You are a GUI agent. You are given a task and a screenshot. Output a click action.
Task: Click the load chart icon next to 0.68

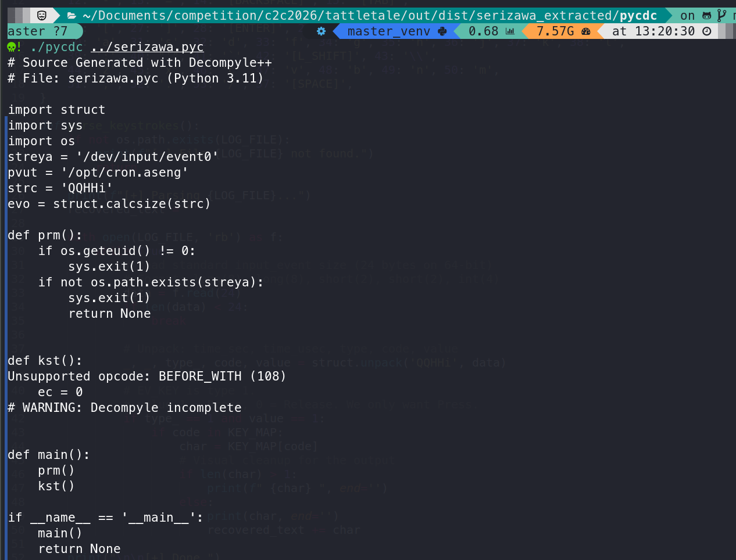pos(510,31)
